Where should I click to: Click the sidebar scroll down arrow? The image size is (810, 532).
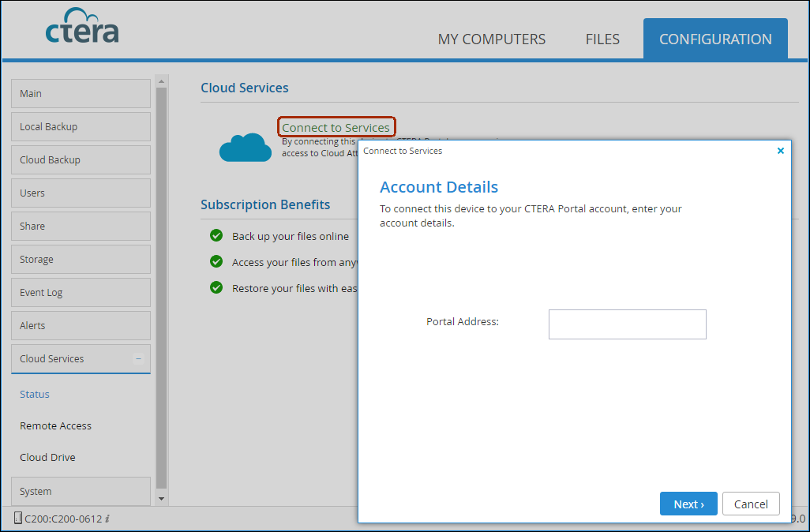point(161,498)
